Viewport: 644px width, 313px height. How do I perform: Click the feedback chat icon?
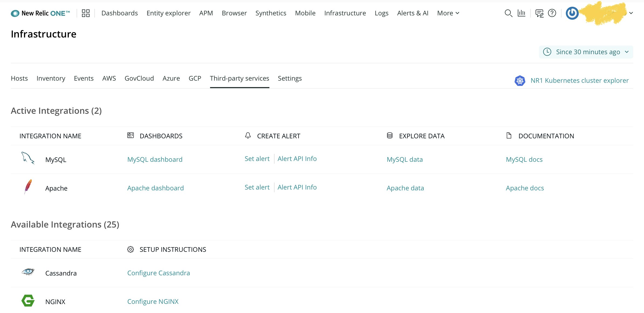[539, 13]
